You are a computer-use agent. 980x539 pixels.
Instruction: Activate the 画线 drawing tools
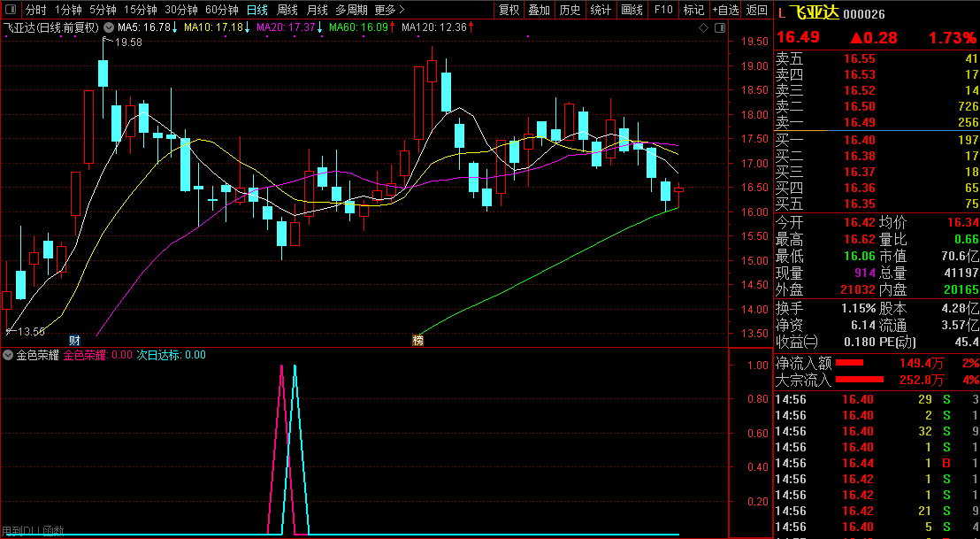click(632, 10)
